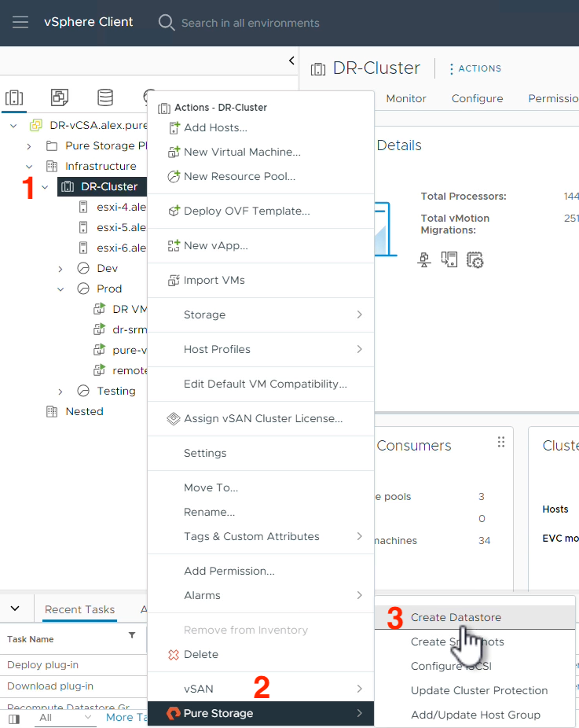579x728 pixels.
Task: Switch to the Recent Tasks tab
Action: [79, 609]
